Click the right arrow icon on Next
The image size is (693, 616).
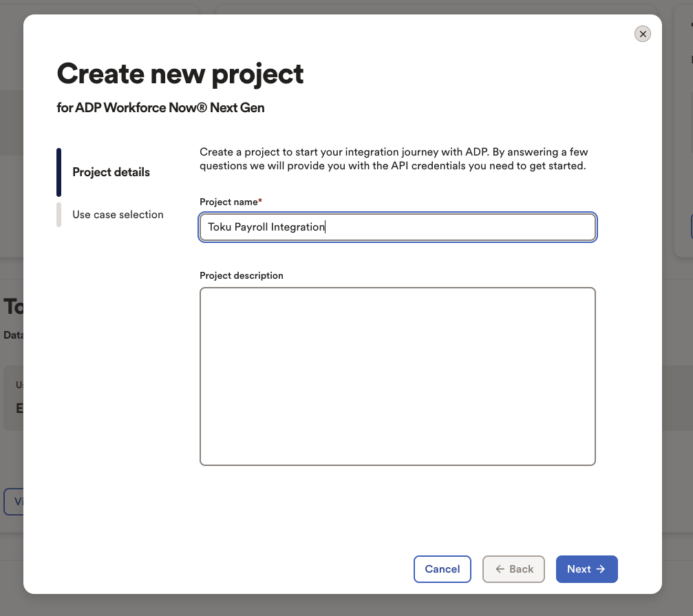600,569
